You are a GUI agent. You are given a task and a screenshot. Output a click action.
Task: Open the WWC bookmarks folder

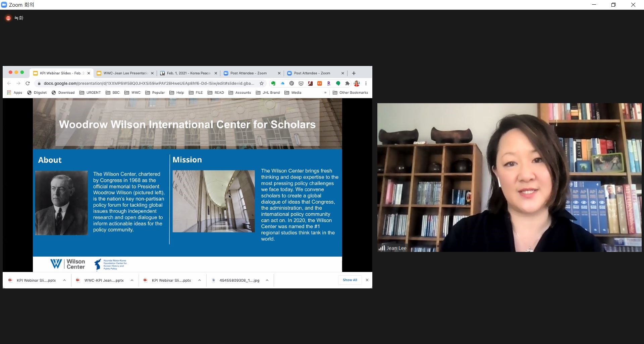pos(132,93)
